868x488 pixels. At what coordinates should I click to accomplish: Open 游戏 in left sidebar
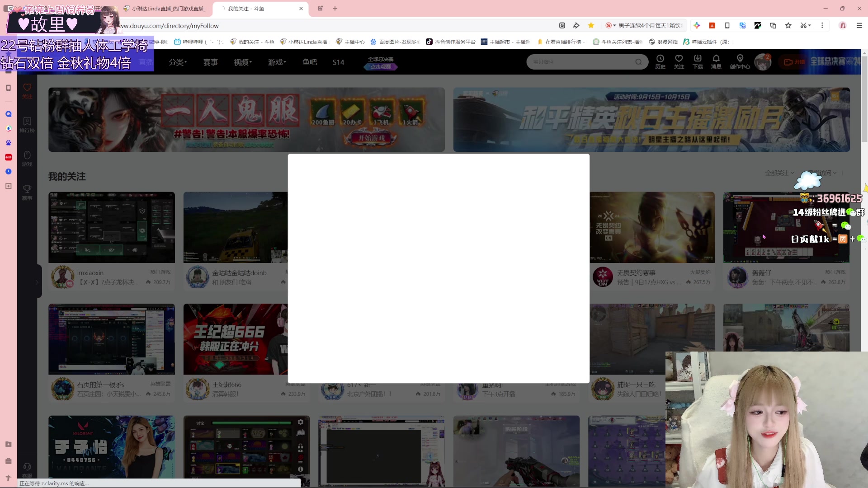pos(27,159)
